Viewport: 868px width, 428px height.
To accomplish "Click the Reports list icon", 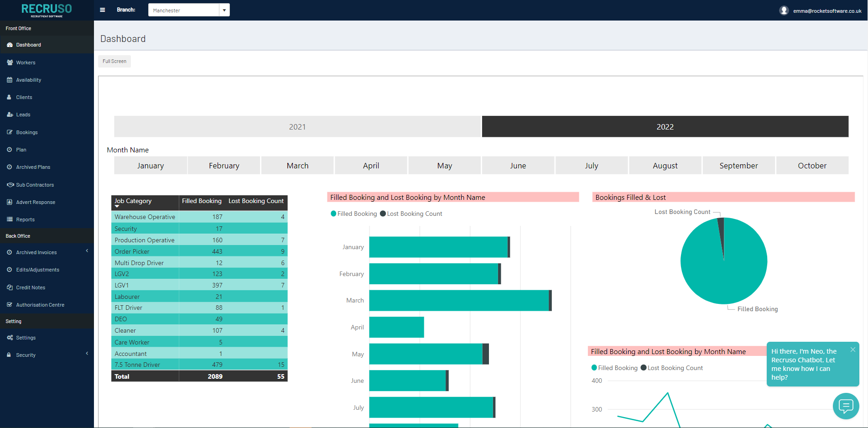I will (10, 219).
